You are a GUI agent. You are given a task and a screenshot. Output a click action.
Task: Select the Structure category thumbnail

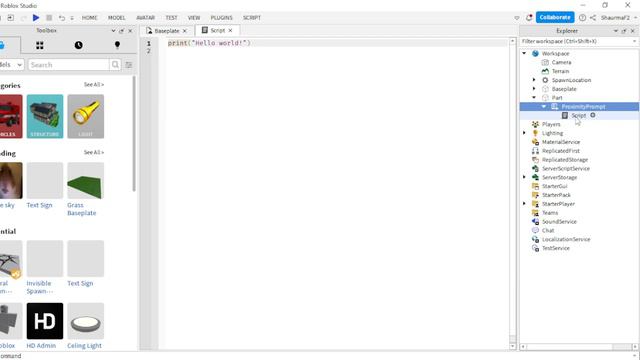[x=45, y=116]
